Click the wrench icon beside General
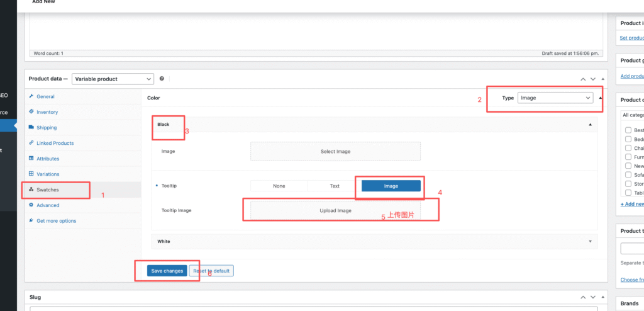Viewport: 644px width, 311px height. [x=31, y=96]
